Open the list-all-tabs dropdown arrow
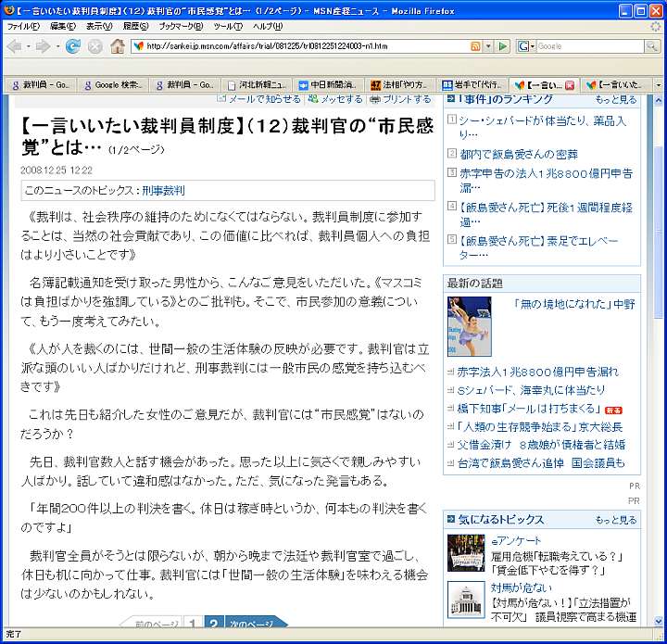 tap(659, 84)
